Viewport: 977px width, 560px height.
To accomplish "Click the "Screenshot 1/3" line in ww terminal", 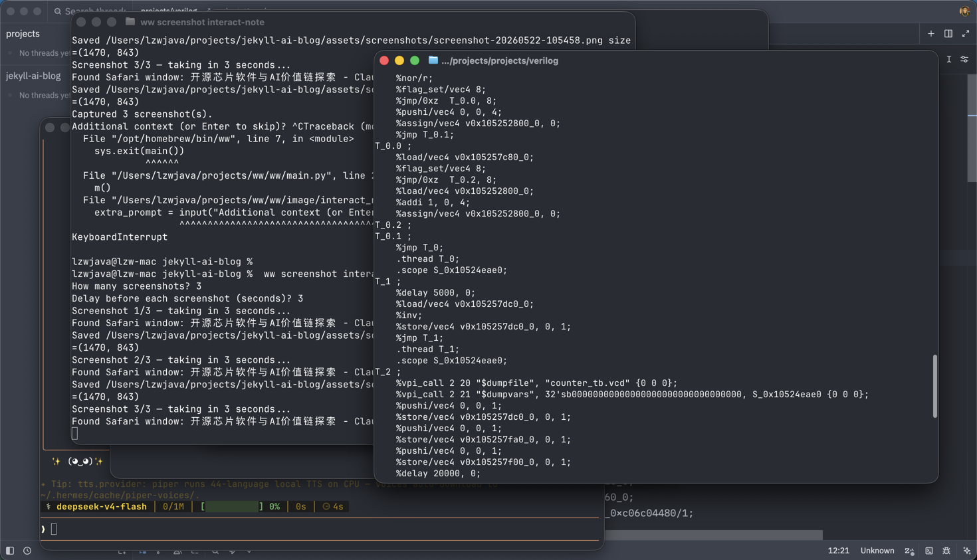I will pos(181,311).
